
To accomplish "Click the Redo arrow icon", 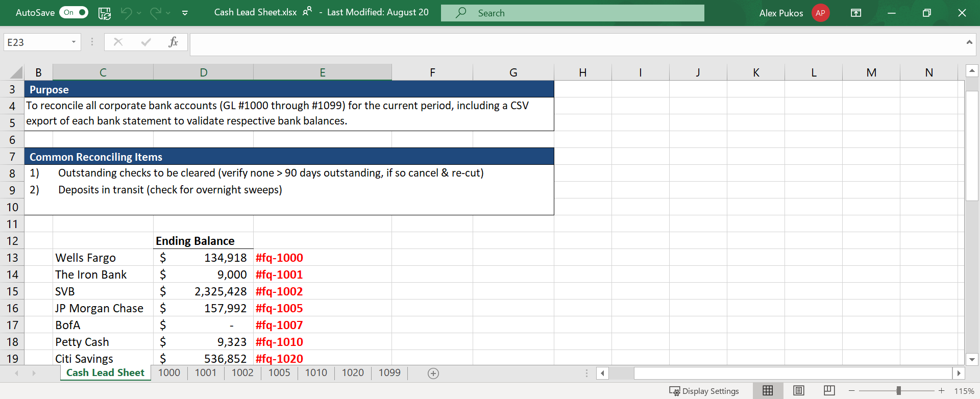I will pos(155,13).
